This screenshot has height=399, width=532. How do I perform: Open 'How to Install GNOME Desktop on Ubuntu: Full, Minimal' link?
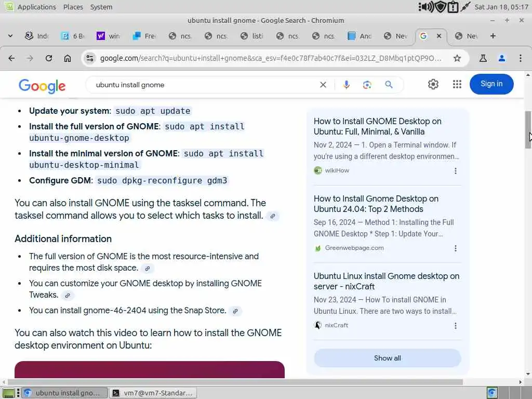[x=377, y=127]
